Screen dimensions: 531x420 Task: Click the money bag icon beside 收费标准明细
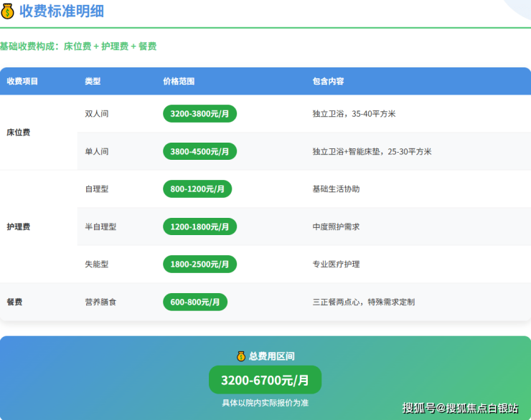8,11
